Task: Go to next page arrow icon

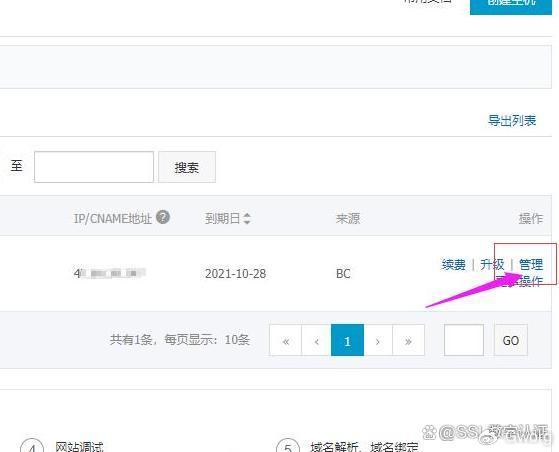Action: point(378,340)
